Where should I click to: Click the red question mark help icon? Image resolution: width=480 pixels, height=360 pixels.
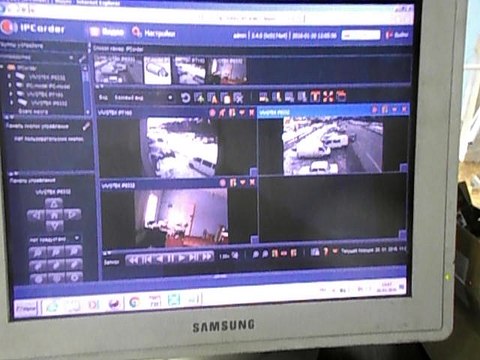pos(326,252)
